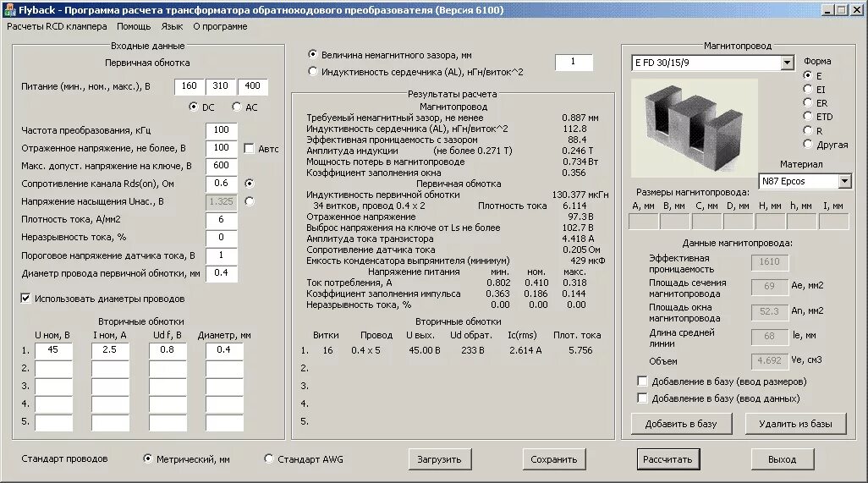The width and height of the screenshot is (868, 483).
Task: Choose the EI core shape radio button
Action: (x=808, y=89)
